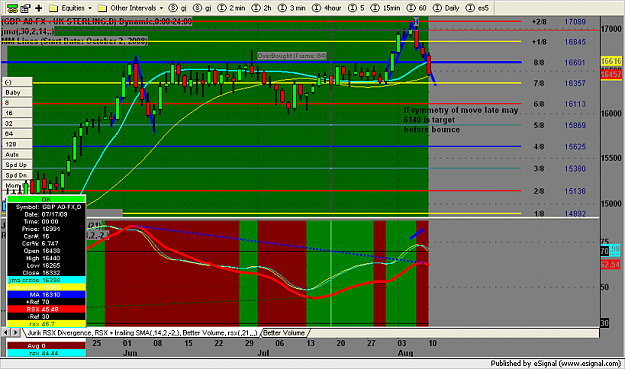Click the High 16440 data row
This screenshot has height=369, width=625.
point(46,258)
